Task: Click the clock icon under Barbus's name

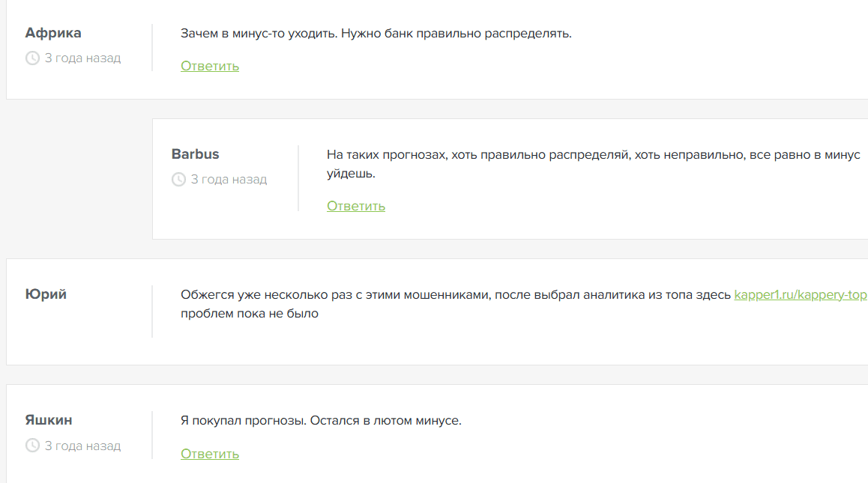Action: (179, 179)
